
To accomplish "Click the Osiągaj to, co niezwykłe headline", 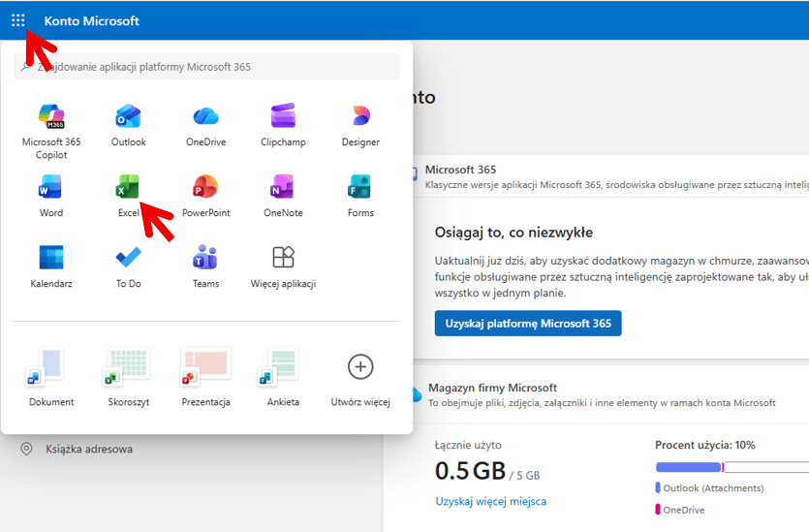I will point(513,233).
